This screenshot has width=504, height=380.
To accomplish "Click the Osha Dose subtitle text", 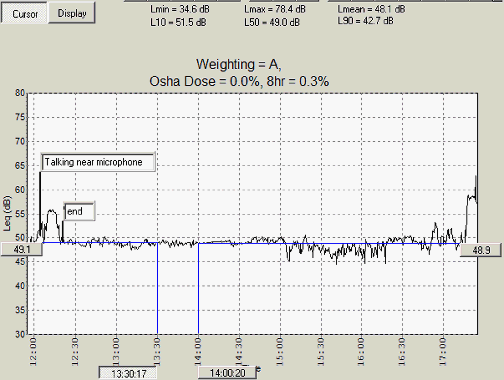I will tap(239, 81).
